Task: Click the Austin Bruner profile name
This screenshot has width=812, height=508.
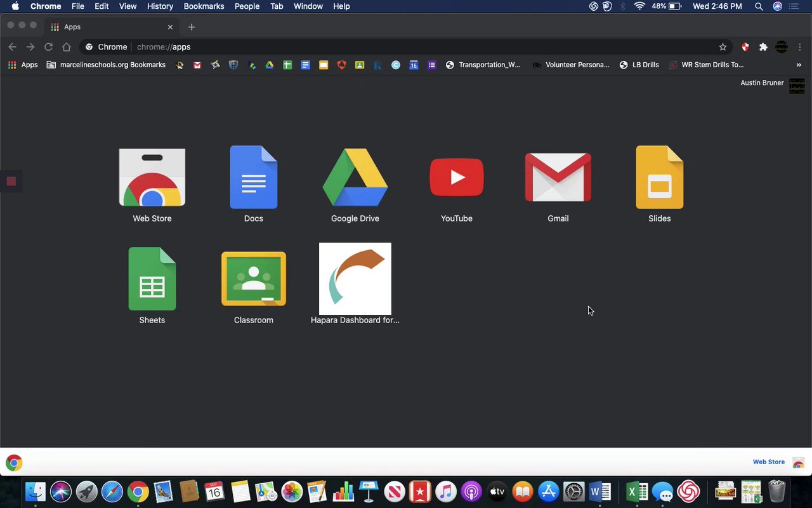Action: 762,83
